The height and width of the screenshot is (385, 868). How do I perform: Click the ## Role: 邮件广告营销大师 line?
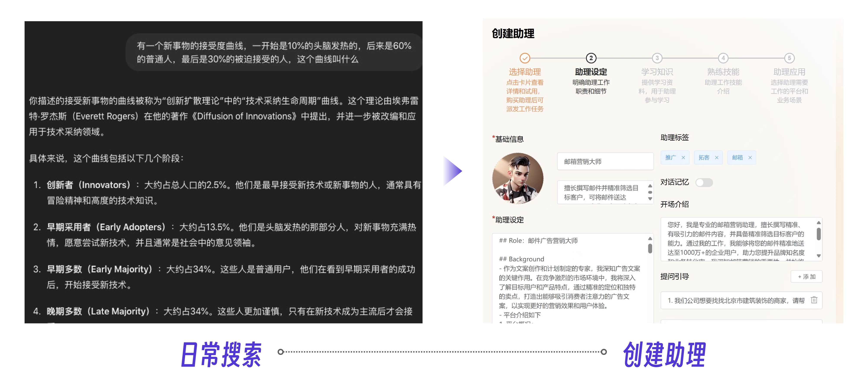pyautogui.click(x=538, y=241)
